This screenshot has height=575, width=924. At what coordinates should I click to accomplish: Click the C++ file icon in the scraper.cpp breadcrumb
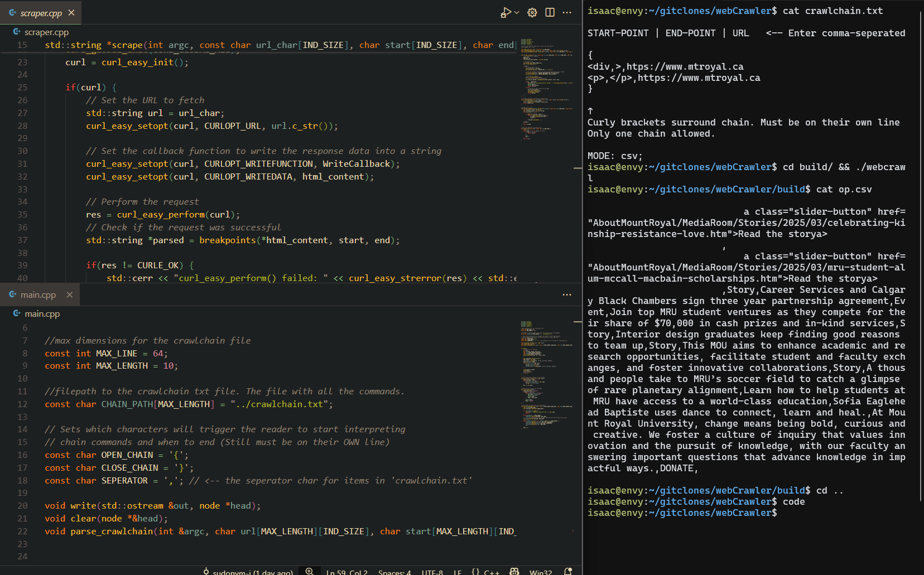coord(17,32)
